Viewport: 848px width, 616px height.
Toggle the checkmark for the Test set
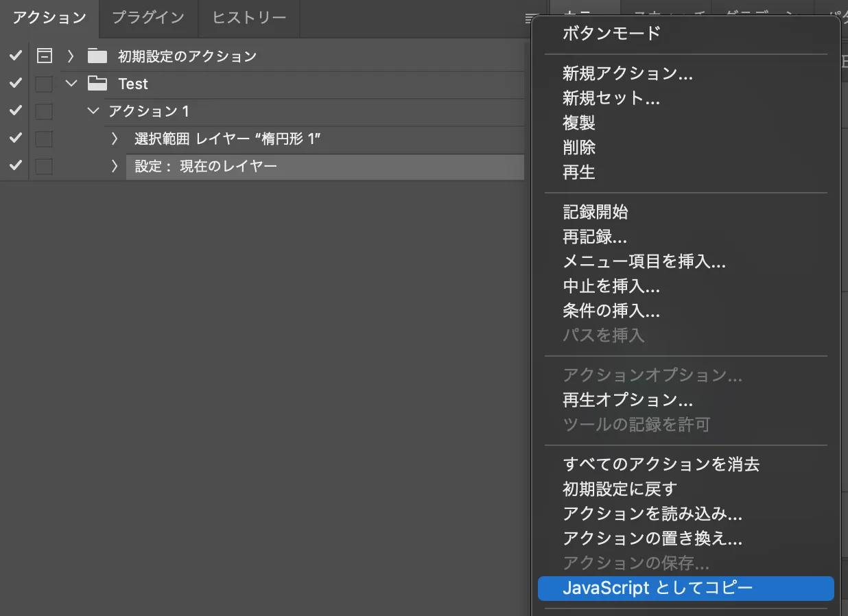(x=16, y=84)
